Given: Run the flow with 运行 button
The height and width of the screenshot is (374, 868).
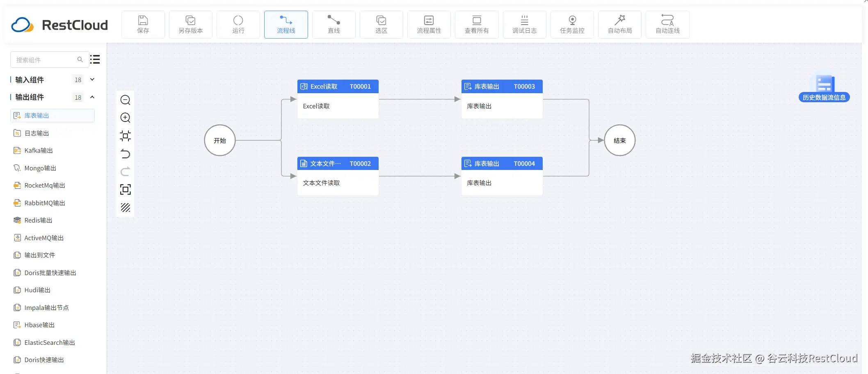Looking at the screenshot, I should click(238, 25).
